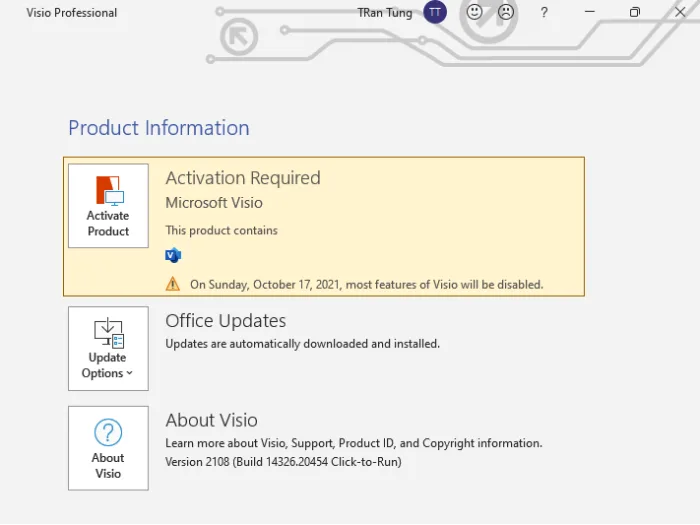The width and height of the screenshot is (700, 525).
Task: Send positive feedback with the smiley face icon
Action: (x=474, y=12)
